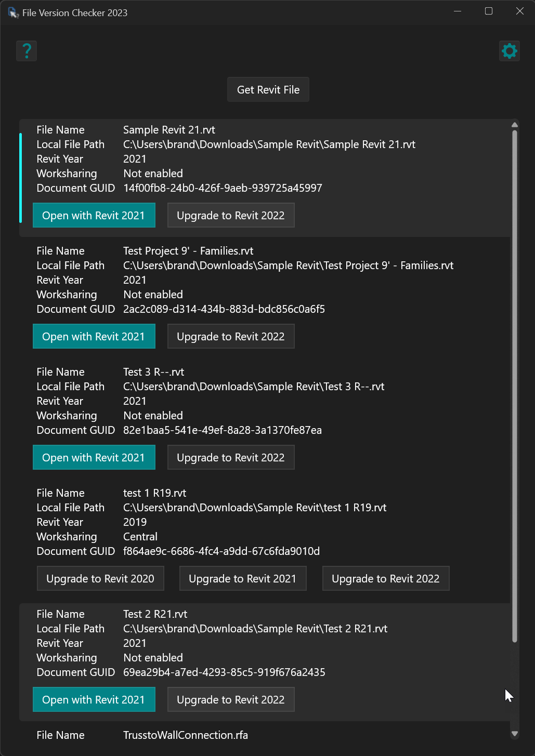The width and height of the screenshot is (535, 756).
Task: Upgrade test 1 R19.rvt to Revit 2020
Action: (x=100, y=579)
